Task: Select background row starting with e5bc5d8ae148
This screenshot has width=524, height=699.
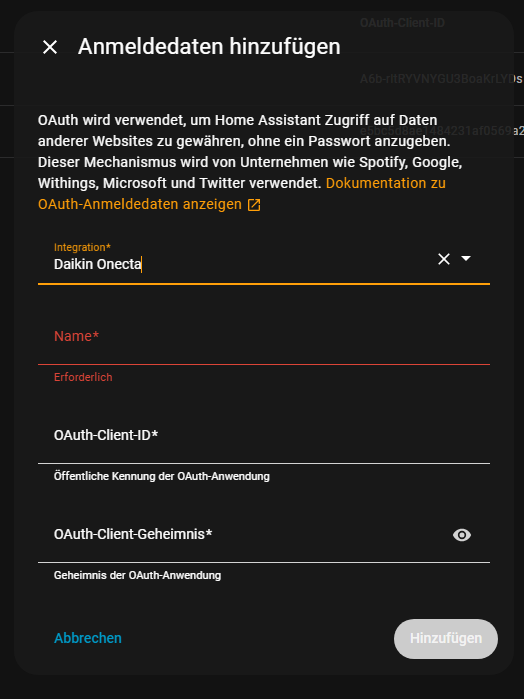Action: click(441, 131)
